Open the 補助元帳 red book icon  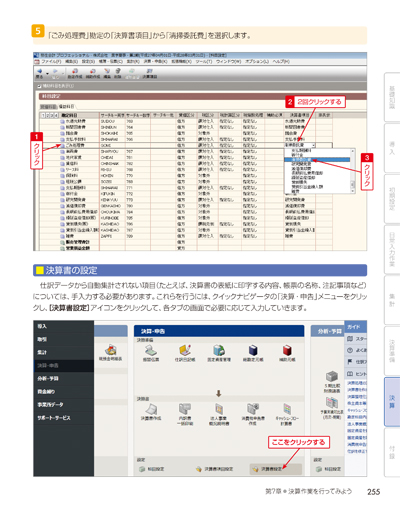click(287, 353)
